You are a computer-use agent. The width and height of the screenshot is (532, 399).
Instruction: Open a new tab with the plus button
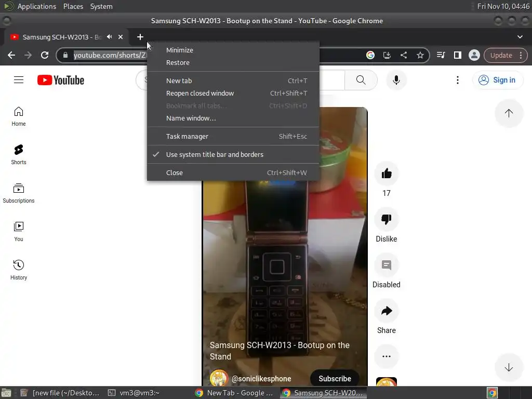(140, 37)
